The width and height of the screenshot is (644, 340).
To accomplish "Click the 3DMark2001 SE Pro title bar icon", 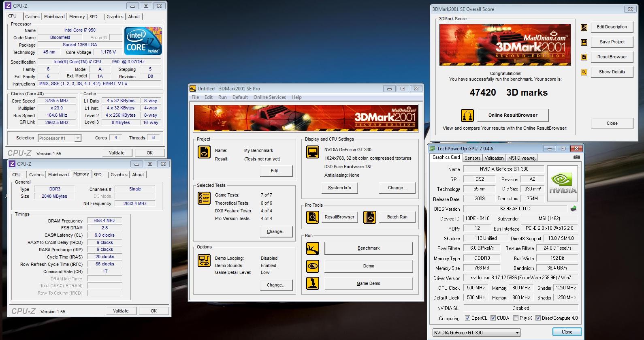I will pyautogui.click(x=193, y=88).
